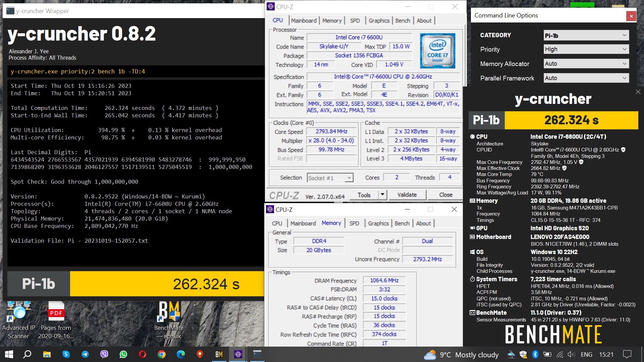Close the BenchMate y-cruncher result panel
644x362 pixels.
click(x=638, y=92)
